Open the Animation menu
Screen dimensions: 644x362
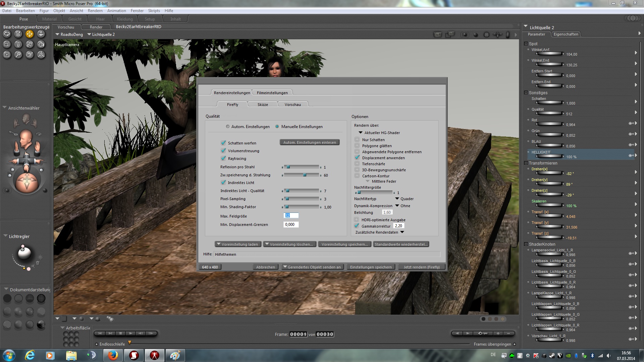116,11
